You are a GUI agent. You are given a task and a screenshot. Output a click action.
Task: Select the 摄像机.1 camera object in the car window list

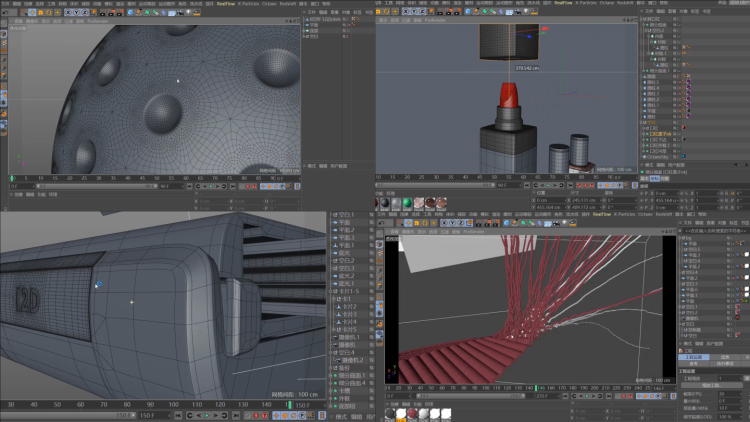[x=347, y=337]
